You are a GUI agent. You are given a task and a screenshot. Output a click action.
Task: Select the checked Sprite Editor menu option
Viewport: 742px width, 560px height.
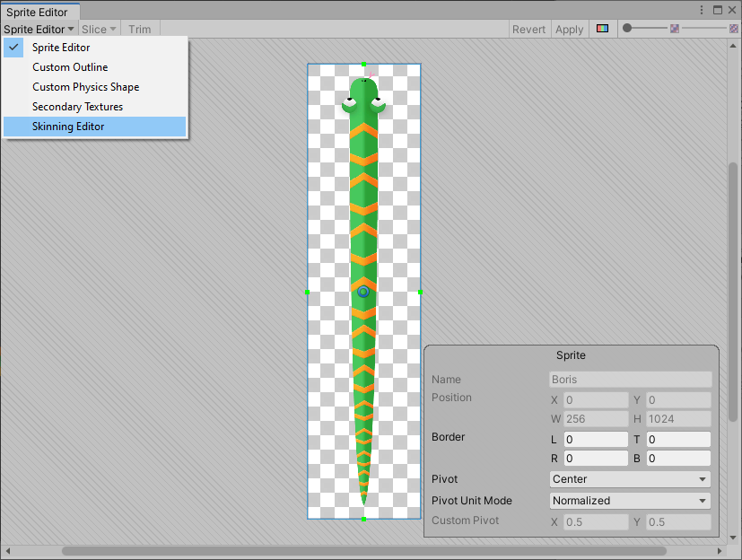[61, 48]
